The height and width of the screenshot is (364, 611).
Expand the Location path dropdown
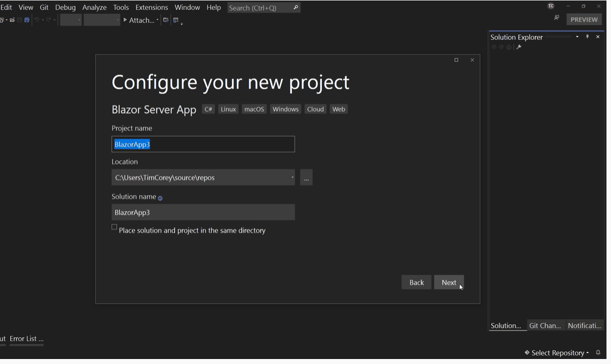(292, 177)
